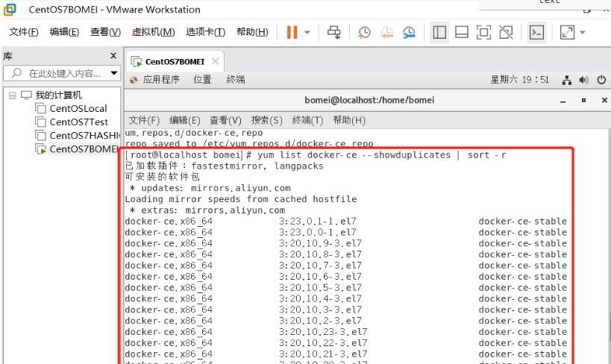Image resolution: width=611 pixels, height=364 pixels.
Task: Toggle the thumbnail bar view icon
Action: (x=462, y=32)
